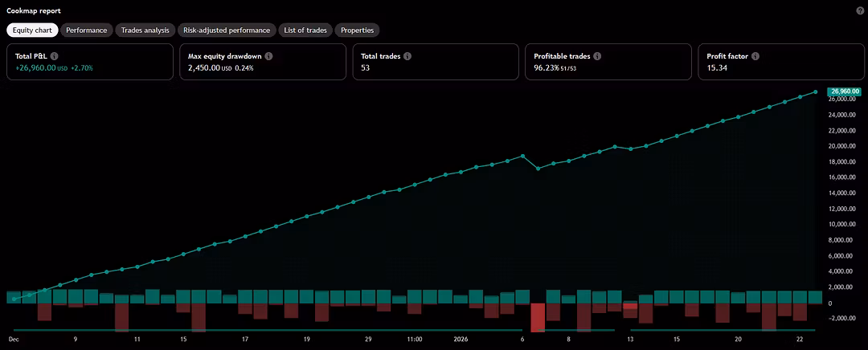This screenshot has width=868, height=350.
Task: Go to Risk-adjusted performance tab
Action: point(227,30)
